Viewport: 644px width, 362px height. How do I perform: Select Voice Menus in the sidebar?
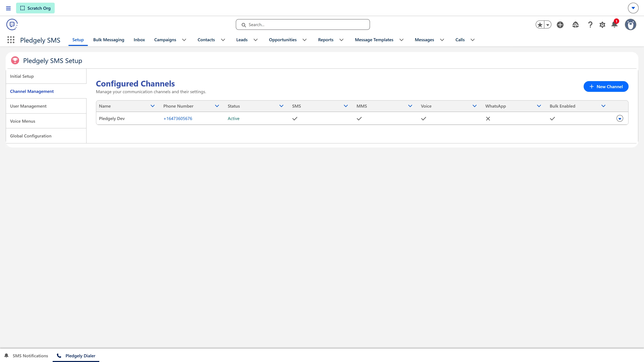46,121
